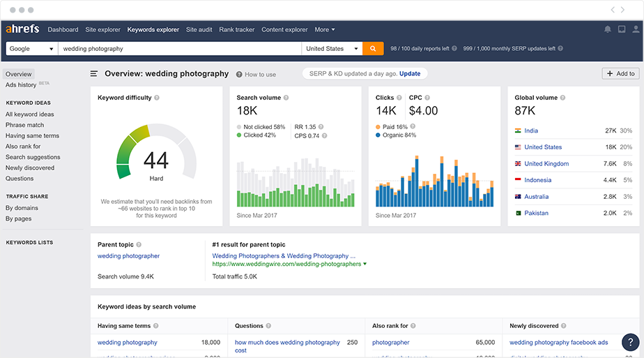This screenshot has height=358, width=644.
Task: Open Wedding Photographers & Wedding Photography result
Action: click(284, 255)
